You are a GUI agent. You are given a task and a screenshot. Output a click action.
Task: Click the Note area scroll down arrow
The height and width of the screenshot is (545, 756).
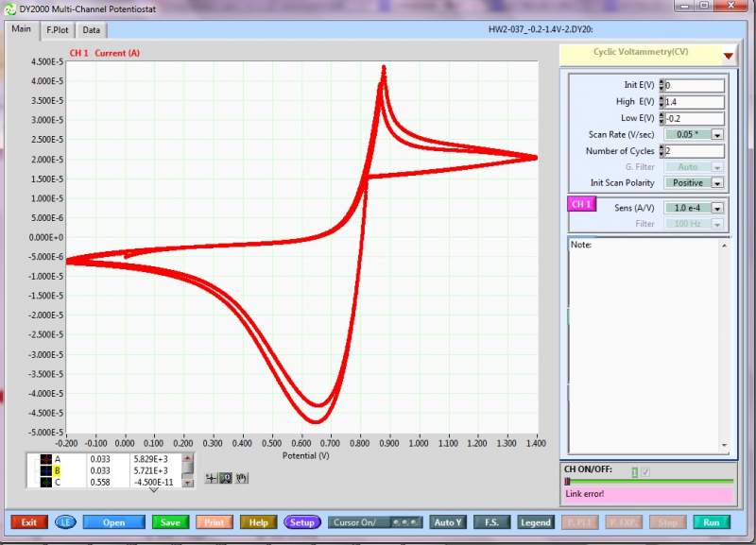[x=724, y=445]
